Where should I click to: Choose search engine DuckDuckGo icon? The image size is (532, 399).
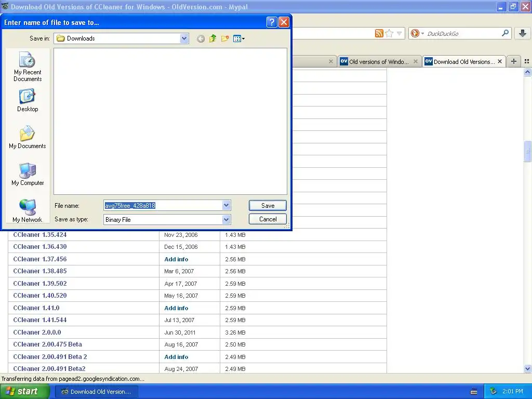coord(415,33)
